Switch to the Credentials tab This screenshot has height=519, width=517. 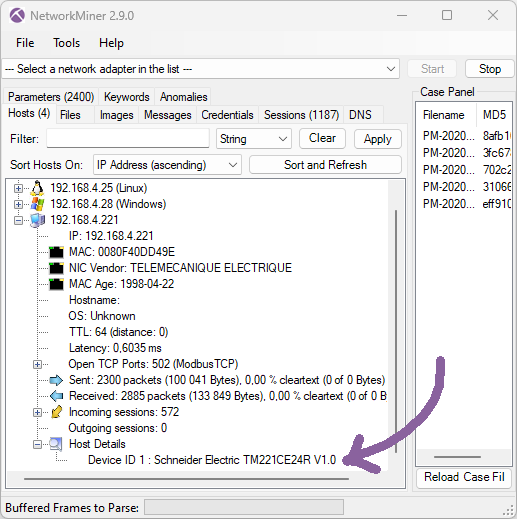click(x=227, y=115)
